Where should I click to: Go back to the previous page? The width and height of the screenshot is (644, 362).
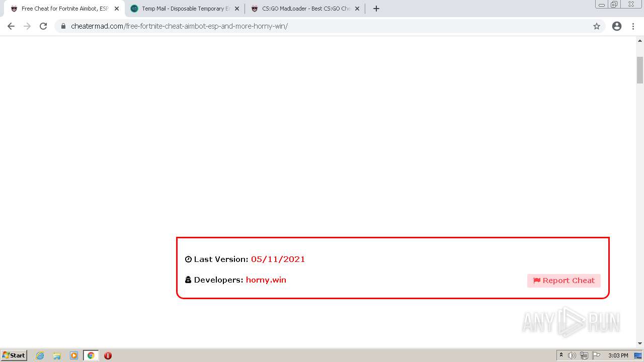11,26
